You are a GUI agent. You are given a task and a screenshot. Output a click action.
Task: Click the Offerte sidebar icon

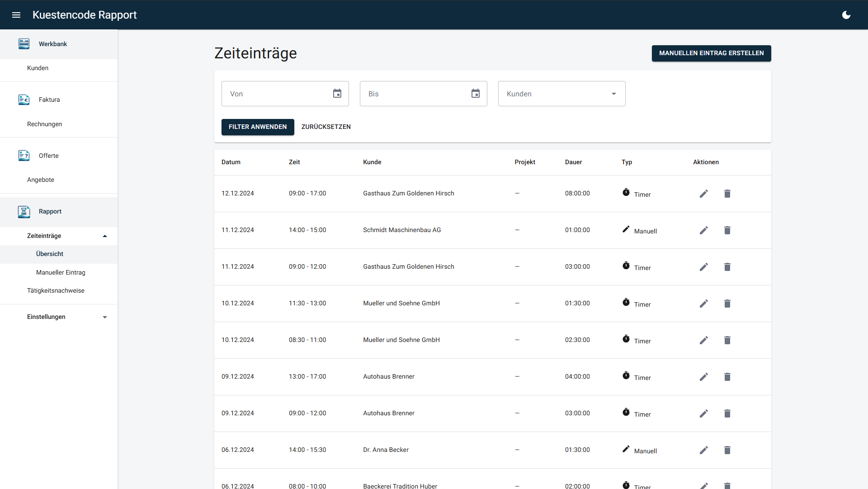point(24,156)
